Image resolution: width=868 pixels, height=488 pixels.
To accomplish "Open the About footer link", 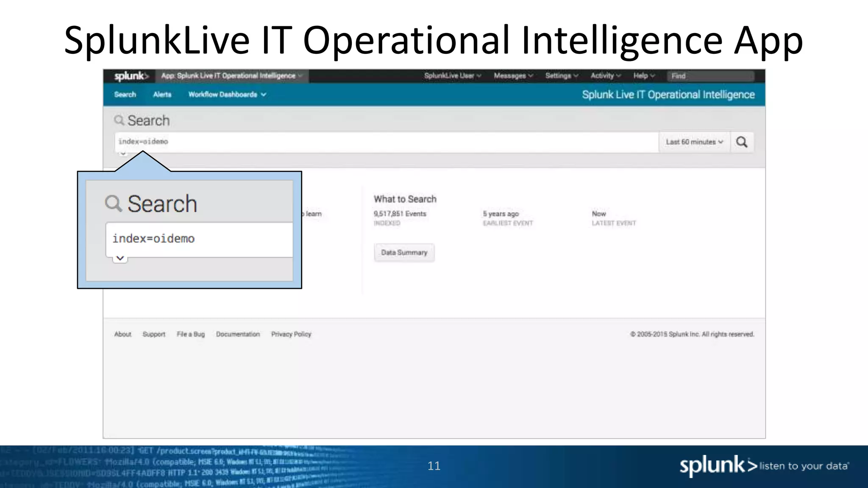I will (123, 334).
